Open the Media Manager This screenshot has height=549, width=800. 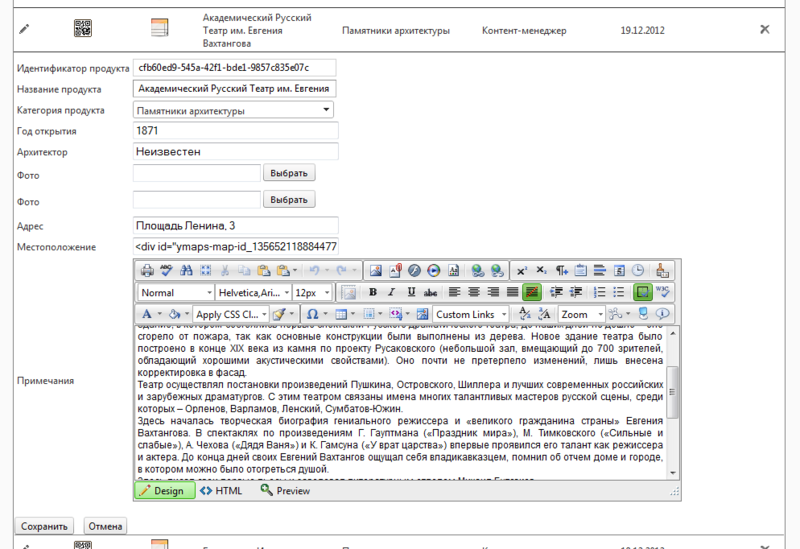[434, 270]
